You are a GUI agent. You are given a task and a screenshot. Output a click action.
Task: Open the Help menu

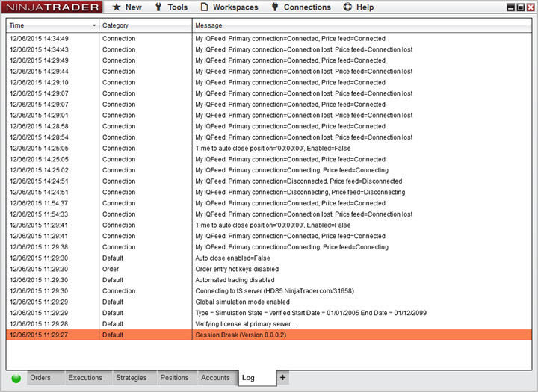coord(365,7)
